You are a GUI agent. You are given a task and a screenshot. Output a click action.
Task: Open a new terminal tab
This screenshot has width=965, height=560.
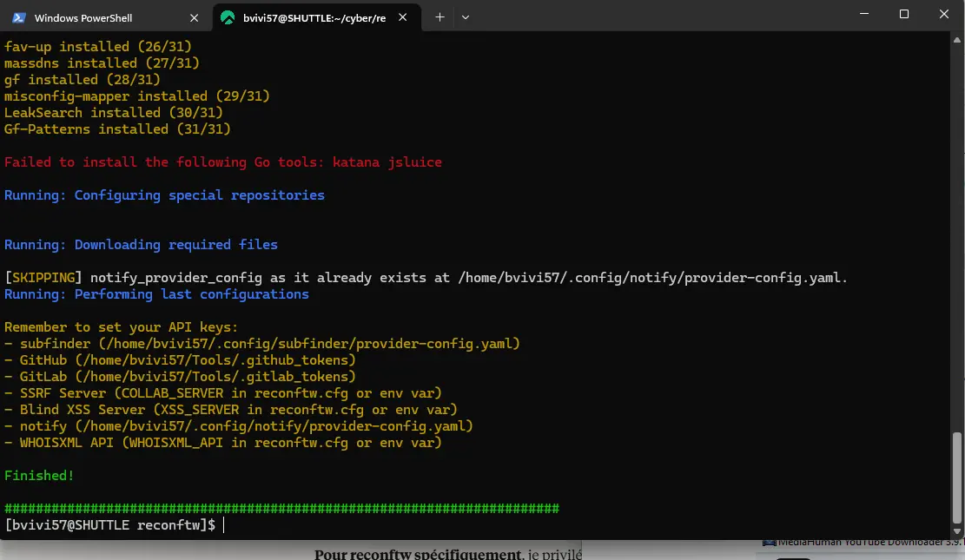click(x=440, y=17)
